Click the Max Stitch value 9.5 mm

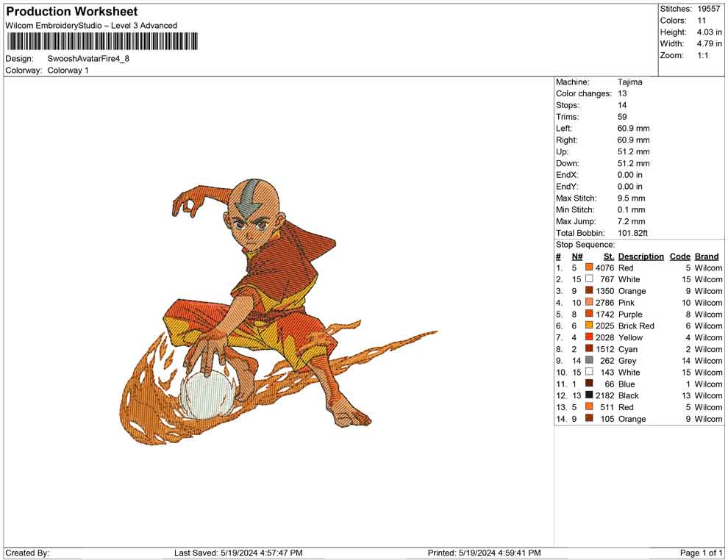click(632, 198)
